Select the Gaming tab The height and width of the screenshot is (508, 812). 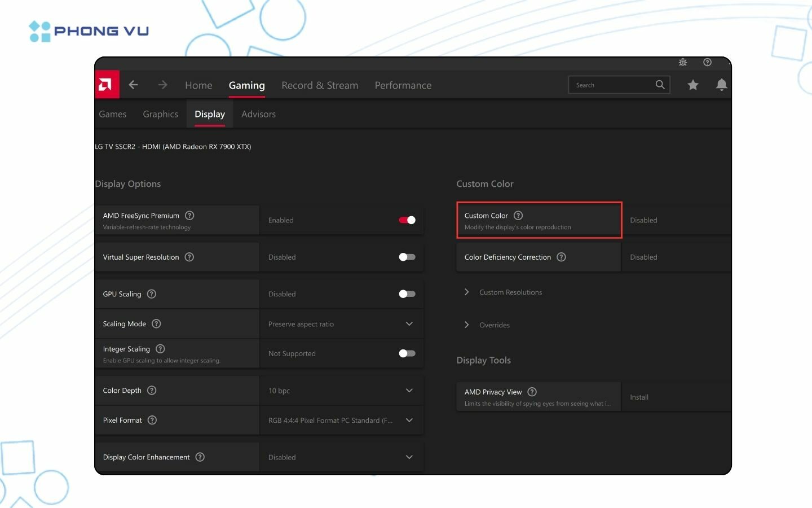246,85
